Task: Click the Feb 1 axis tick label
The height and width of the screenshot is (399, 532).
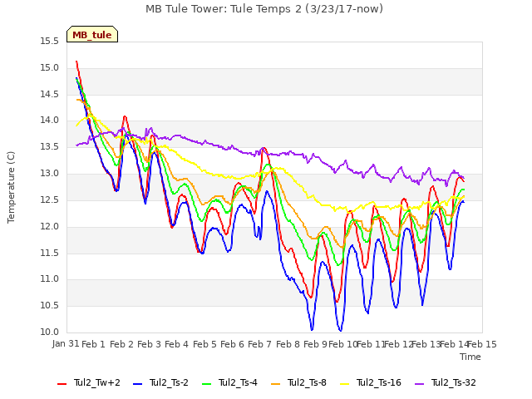Action: point(94,344)
